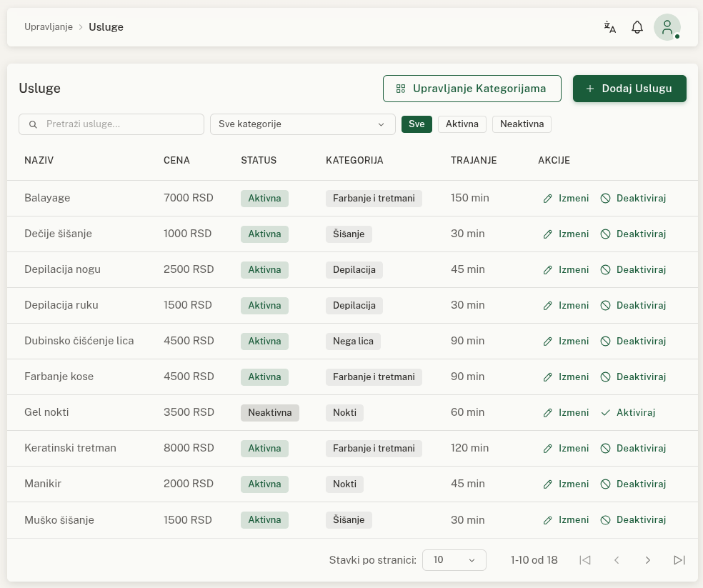Open the notifications bell
Viewport: 703px width, 588px height.
point(637,27)
